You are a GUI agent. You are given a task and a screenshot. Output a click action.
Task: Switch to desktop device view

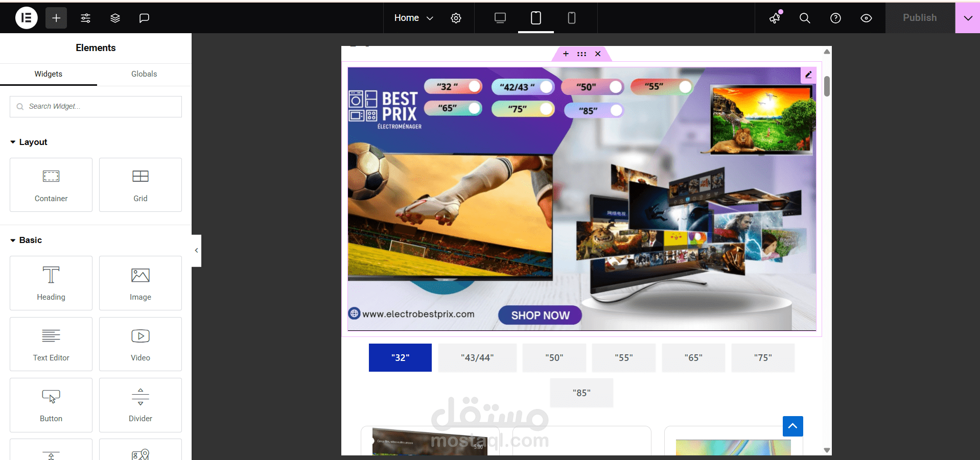[x=500, y=18]
